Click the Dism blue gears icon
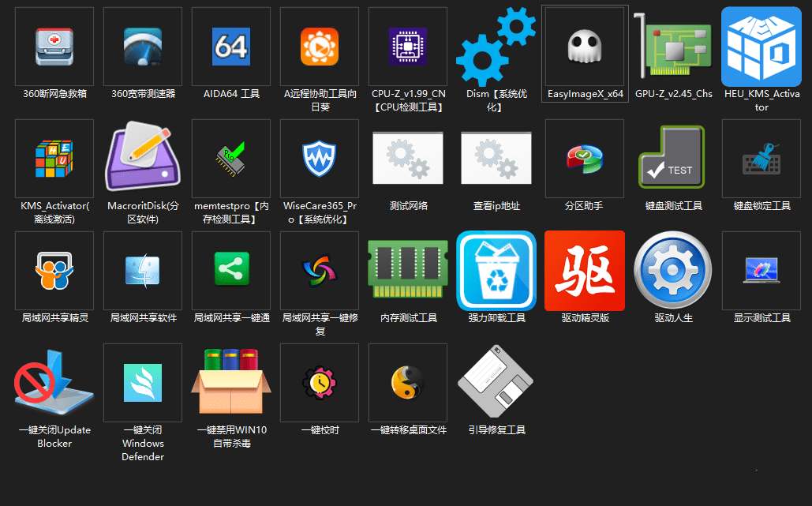This screenshot has width=812, height=506. 496,47
